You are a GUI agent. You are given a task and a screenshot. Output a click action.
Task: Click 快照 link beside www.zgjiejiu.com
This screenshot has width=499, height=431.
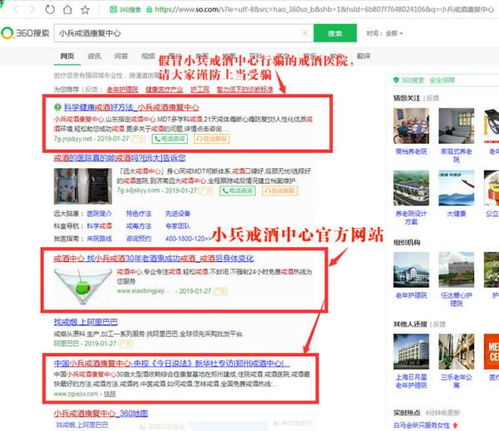click(110, 394)
